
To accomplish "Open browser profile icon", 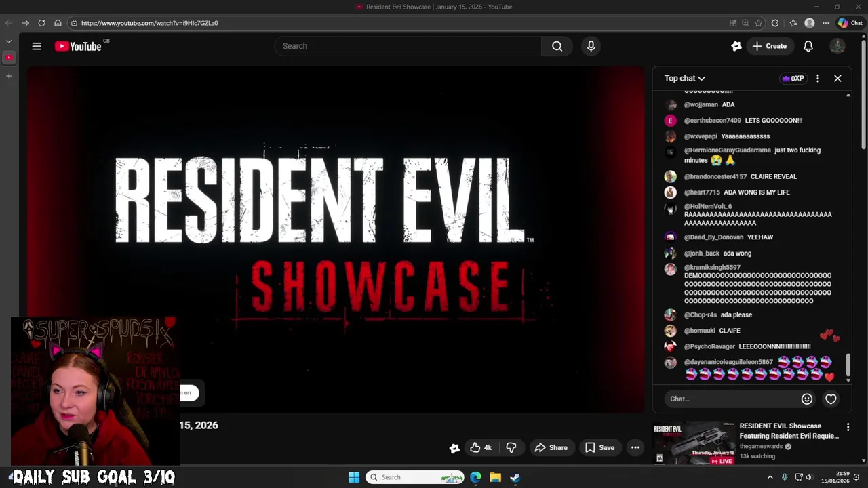I will click(809, 23).
